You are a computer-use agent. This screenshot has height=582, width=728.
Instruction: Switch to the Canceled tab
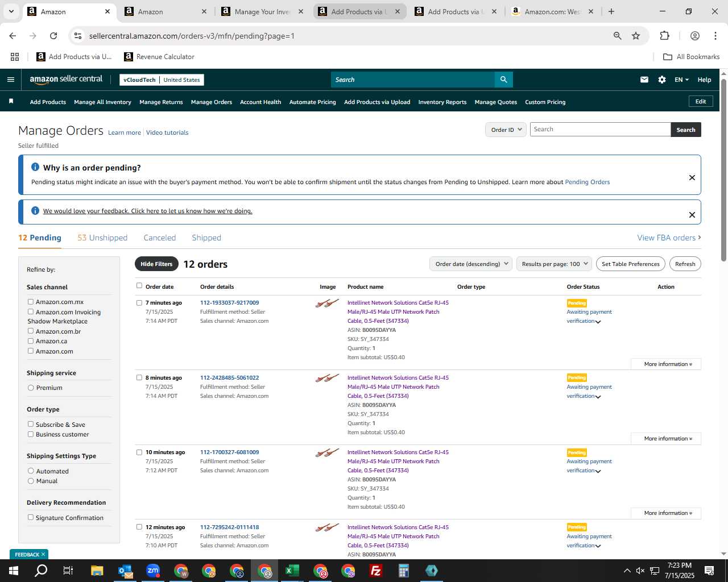coord(160,238)
